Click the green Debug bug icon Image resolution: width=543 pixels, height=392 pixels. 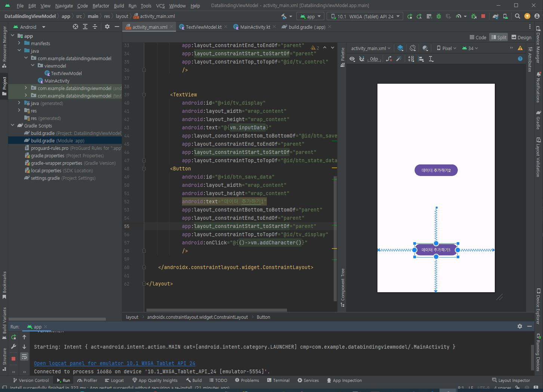[439, 16]
